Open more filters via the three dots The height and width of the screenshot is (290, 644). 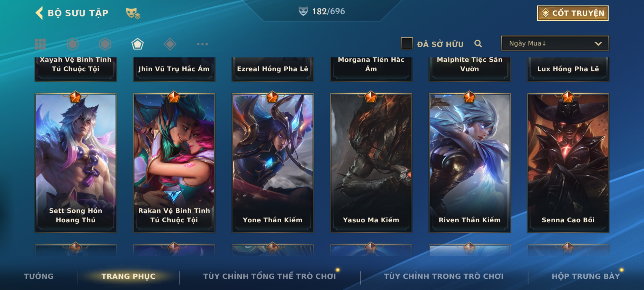pos(202,44)
